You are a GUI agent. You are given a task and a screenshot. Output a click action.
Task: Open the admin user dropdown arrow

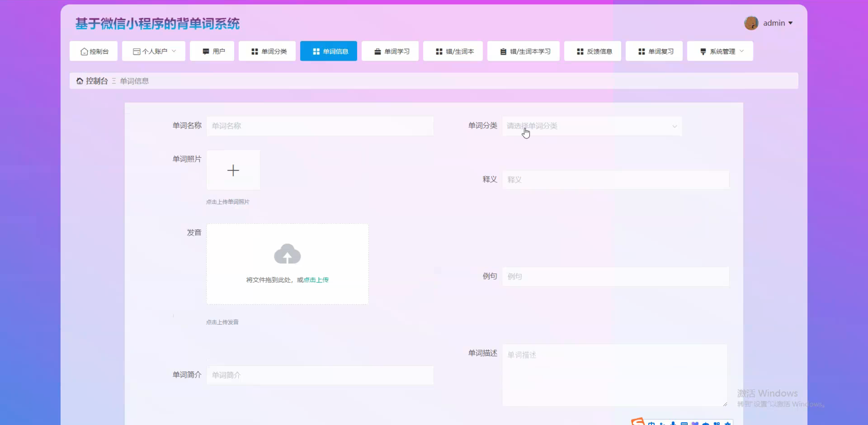point(790,23)
